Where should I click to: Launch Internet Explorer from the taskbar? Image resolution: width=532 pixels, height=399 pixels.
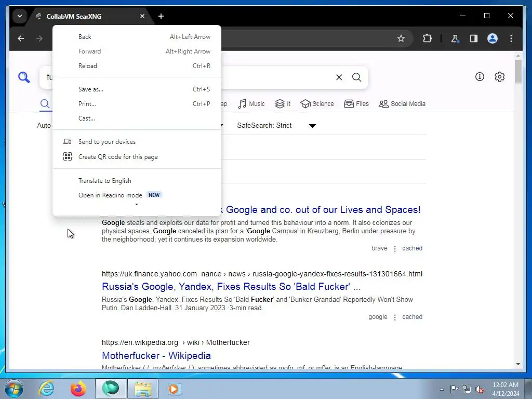coord(46,389)
